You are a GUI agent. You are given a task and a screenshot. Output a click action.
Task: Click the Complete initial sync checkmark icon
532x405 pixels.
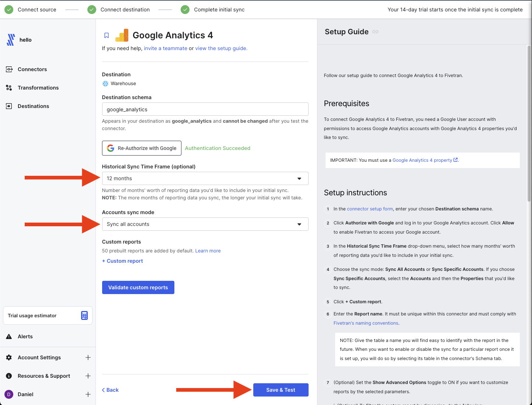(x=185, y=10)
